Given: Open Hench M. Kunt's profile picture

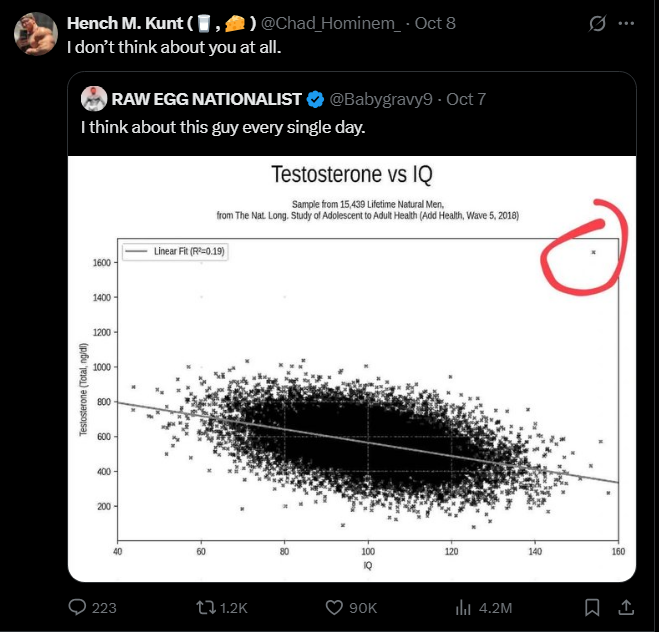Looking at the screenshot, I should pyautogui.click(x=34, y=33).
